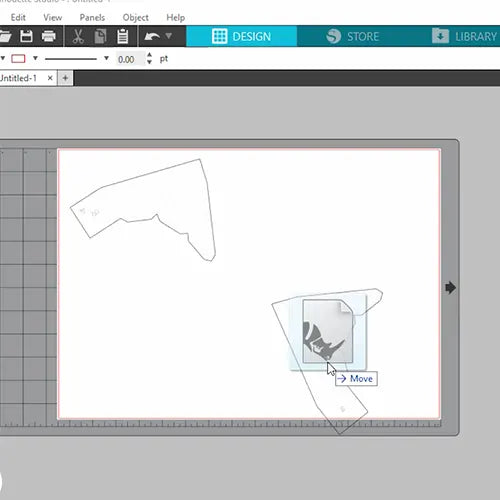This screenshot has height=500, width=500.
Task: Switch to the DESIGN tab
Action: pos(242,36)
